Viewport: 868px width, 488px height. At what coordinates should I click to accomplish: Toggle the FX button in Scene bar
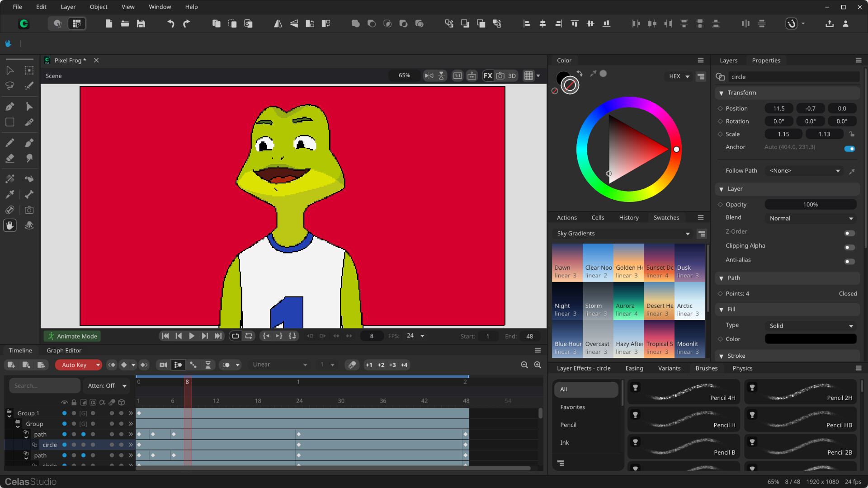point(488,76)
